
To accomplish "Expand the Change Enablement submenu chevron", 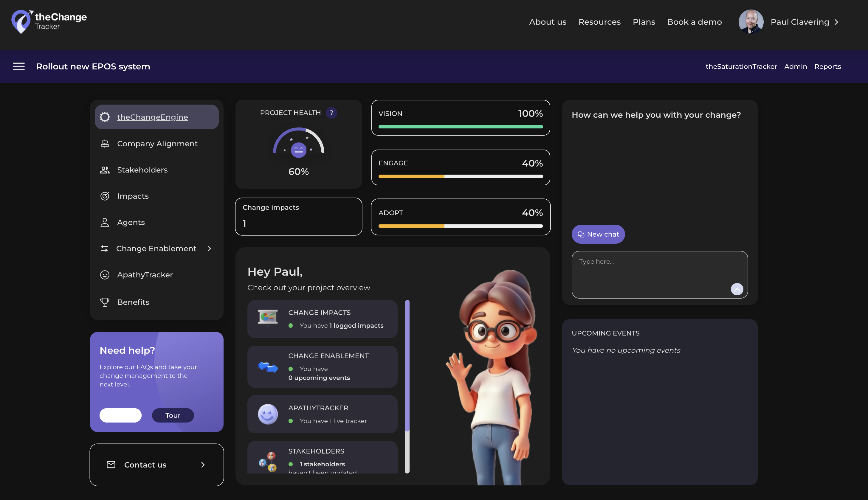I will 209,248.
